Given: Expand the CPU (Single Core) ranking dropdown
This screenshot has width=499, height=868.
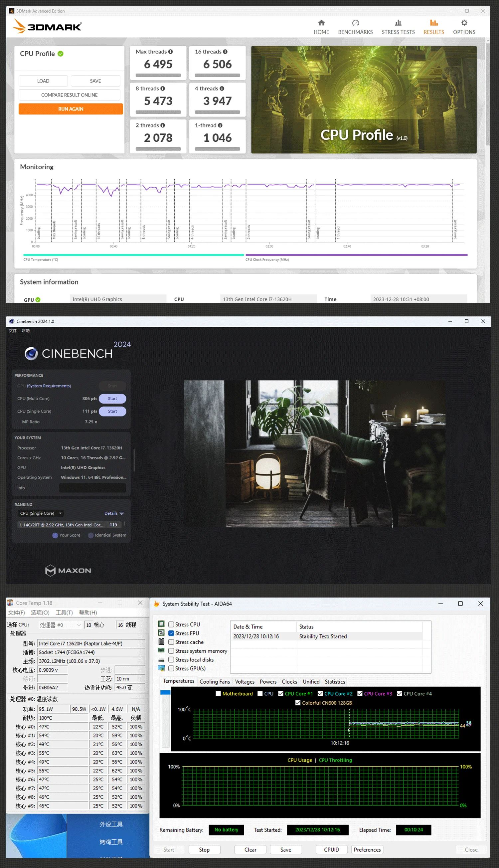Looking at the screenshot, I should tap(60, 513).
